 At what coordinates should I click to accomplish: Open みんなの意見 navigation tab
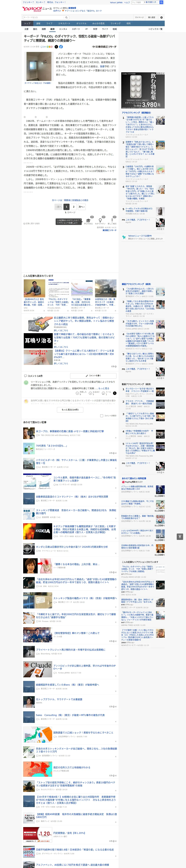coord(99,24)
